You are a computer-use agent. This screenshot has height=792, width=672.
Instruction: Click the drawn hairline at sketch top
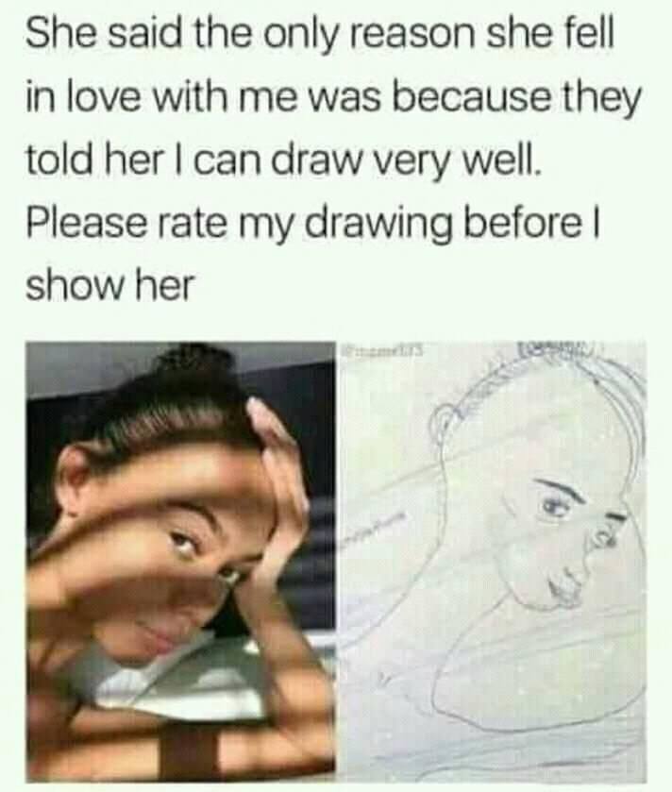tap(535, 384)
